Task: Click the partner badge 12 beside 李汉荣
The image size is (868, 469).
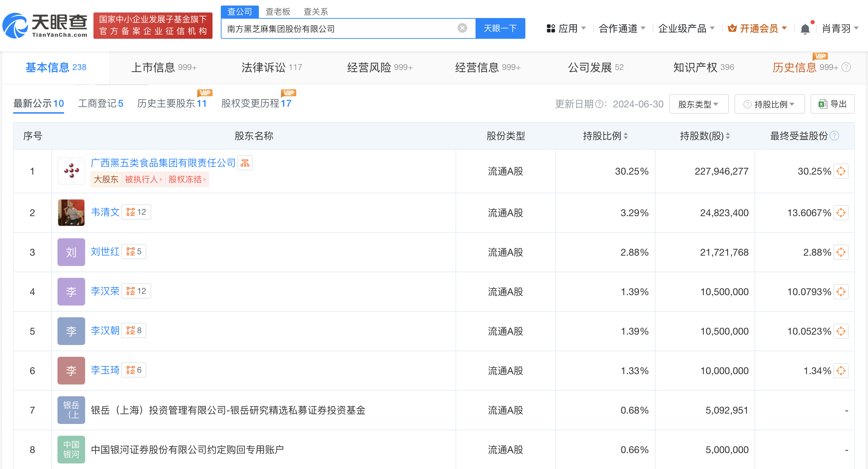Action: pos(136,291)
